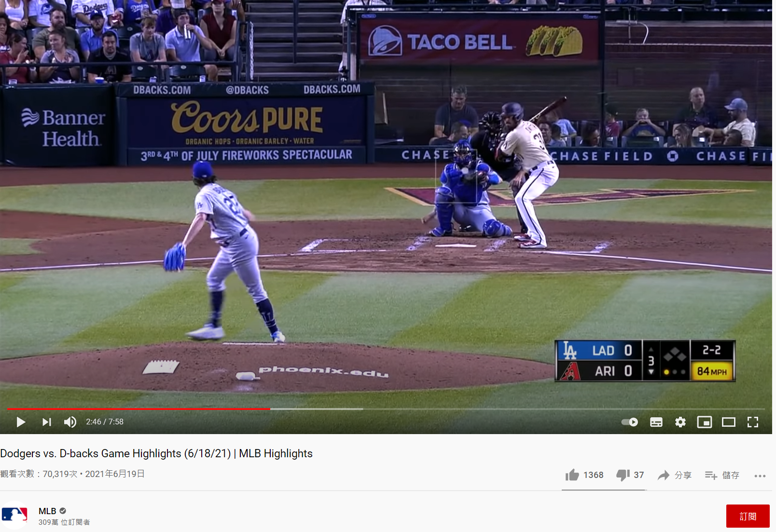Switch to miniplayer mode
Screen dimensions: 776x532
pyautogui.click(x=705, y=422)
